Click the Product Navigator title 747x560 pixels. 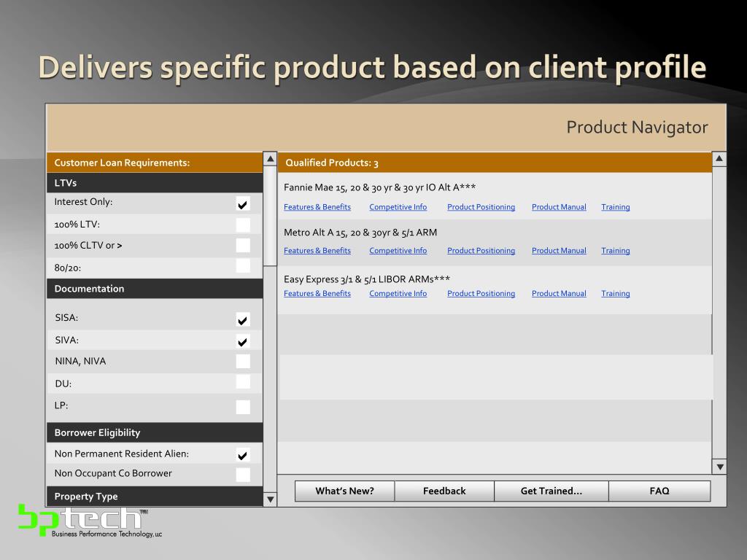637,127
